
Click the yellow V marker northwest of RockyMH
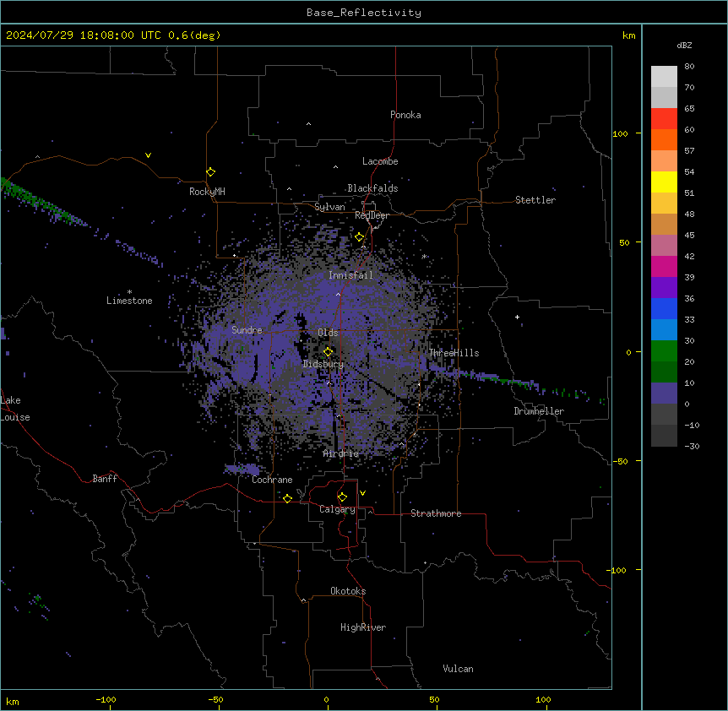pos(148,155)
